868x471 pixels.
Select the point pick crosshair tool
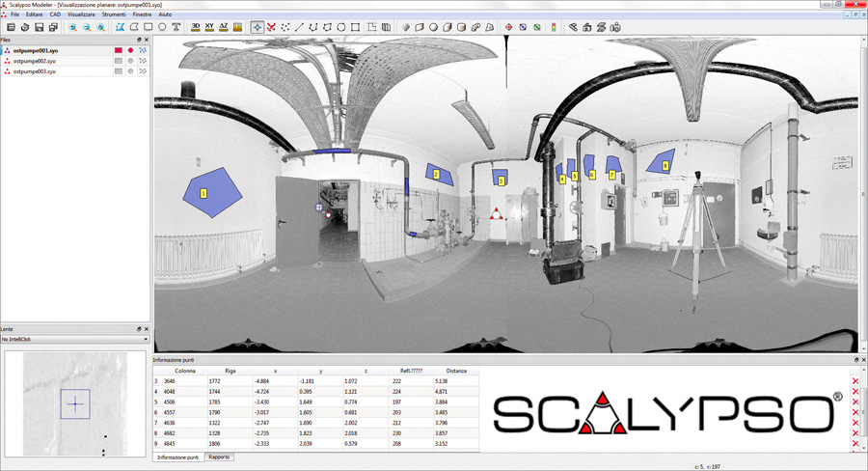[x=257, y=27]
